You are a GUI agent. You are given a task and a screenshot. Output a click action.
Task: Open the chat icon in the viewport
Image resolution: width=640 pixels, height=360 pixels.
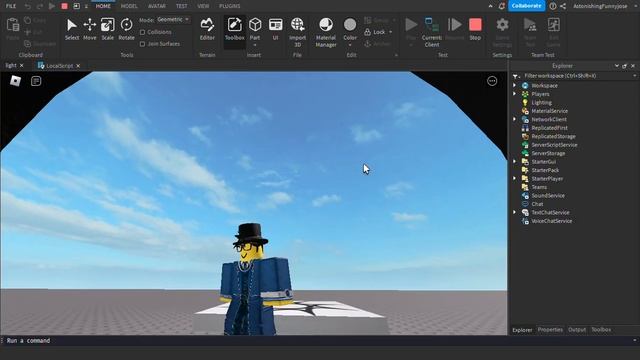pos(36,81)
